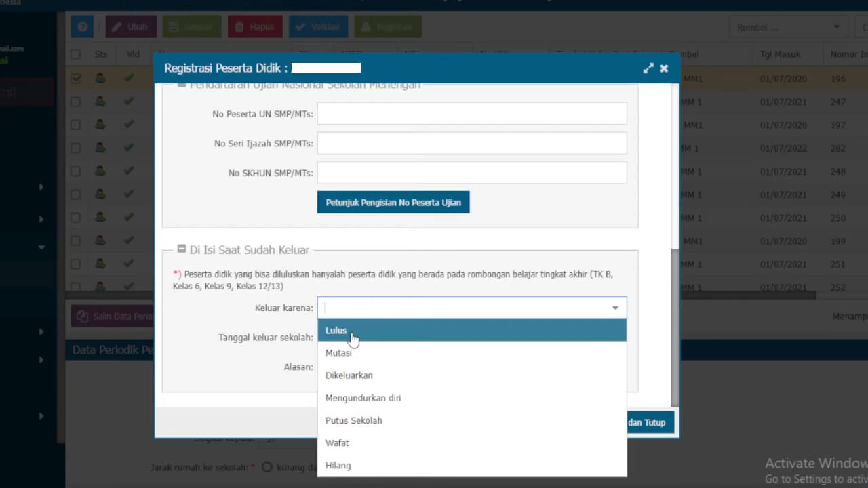Collapse the Pendaftaran Ujian Nasional section

(182, 85)
